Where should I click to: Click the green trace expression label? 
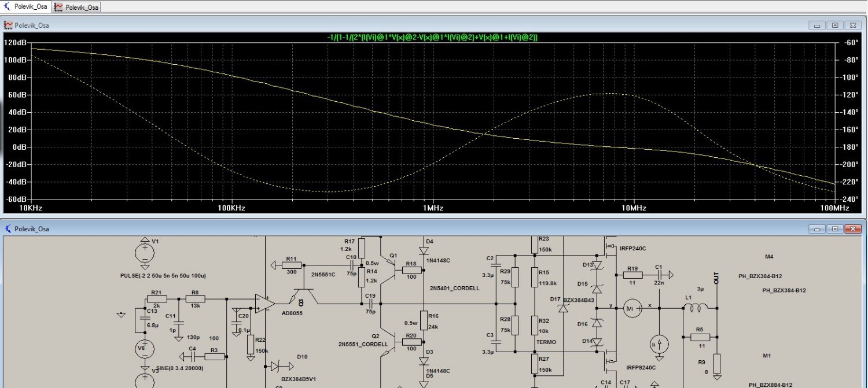[432, 37]
